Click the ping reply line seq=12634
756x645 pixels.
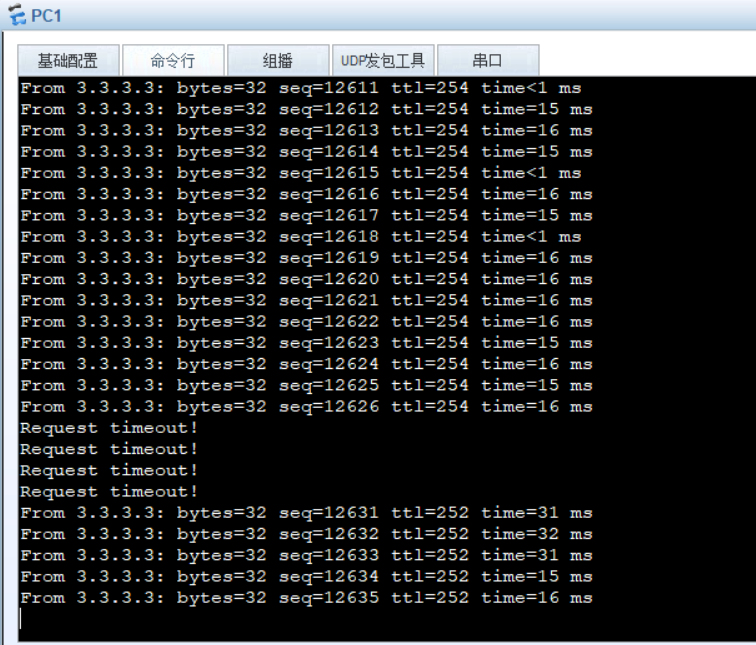pyautogui.click(x=306, y=576)
